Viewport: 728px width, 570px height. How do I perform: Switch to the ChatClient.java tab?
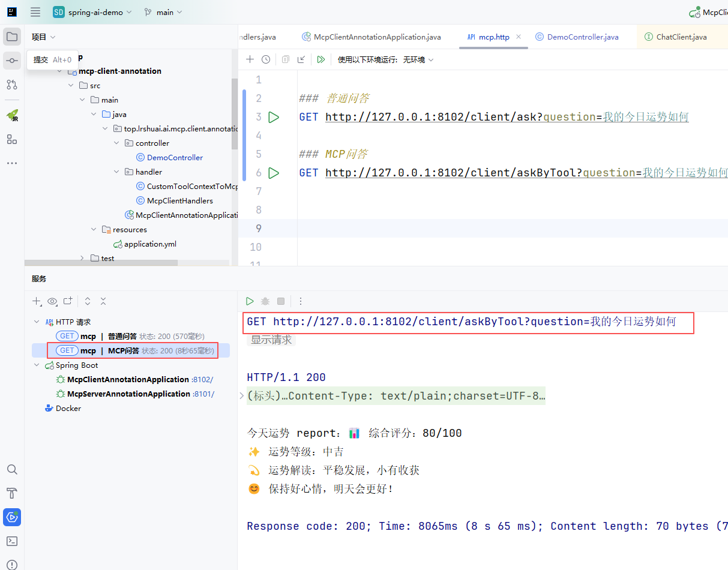(x=681, y=37)
